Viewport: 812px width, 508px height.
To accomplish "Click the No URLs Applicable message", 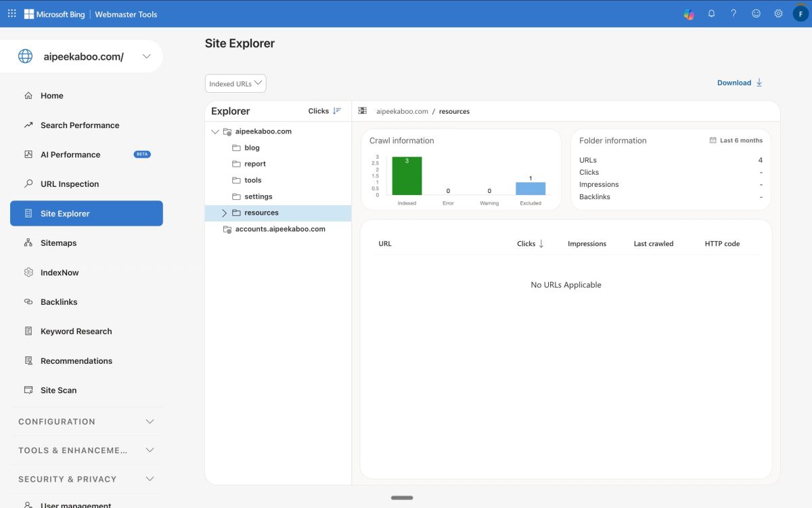I will pyautogui.click(x=566, y=285).
